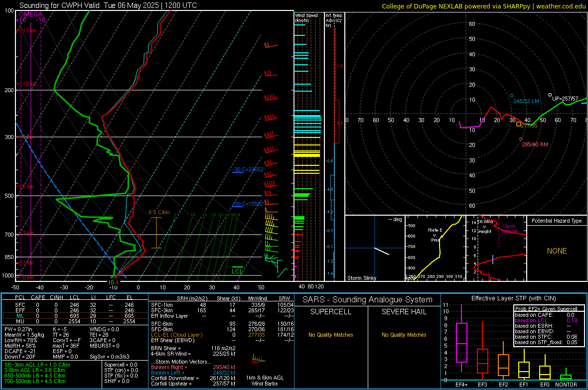Click the SHIP = 0.0 parameter
This screenshot has height=390, width=588.
[117, 381]
